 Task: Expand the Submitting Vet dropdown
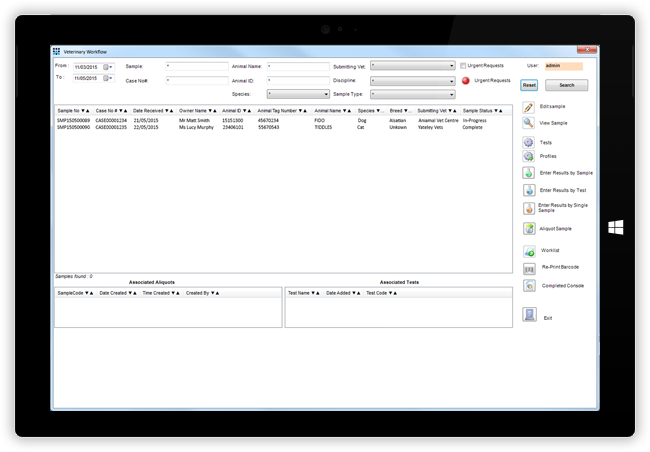click(413, 66)
